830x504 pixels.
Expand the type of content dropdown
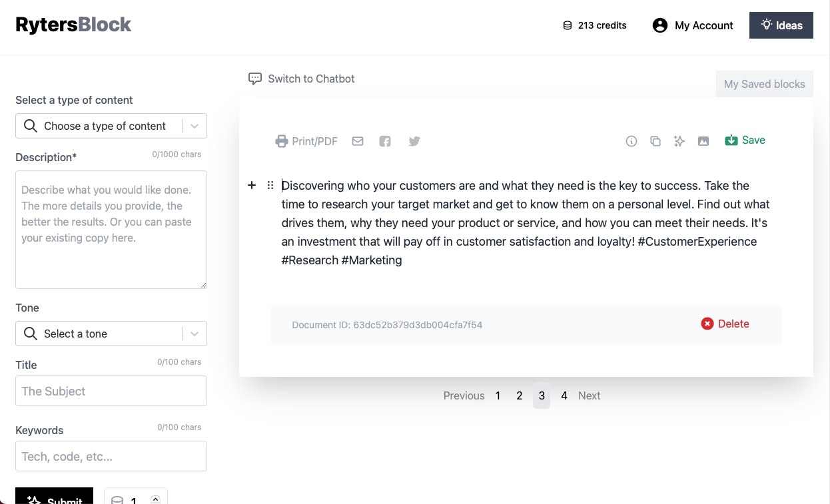[195, 126]
